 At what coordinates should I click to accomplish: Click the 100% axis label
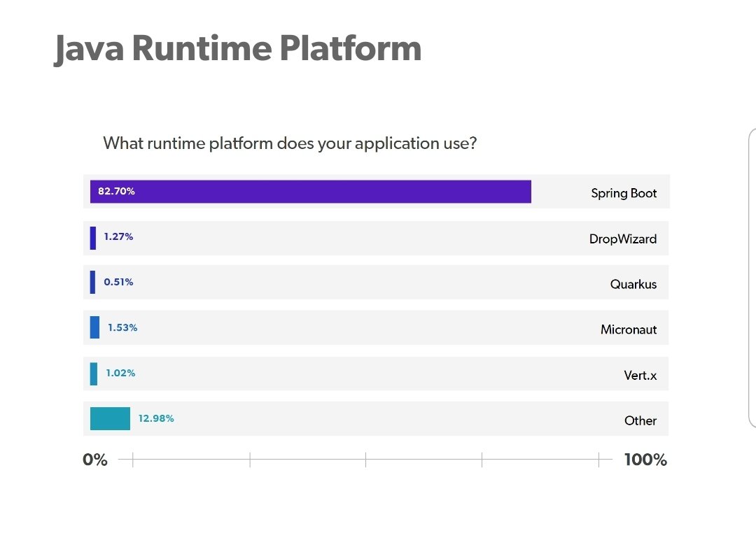tap(645, 460)
